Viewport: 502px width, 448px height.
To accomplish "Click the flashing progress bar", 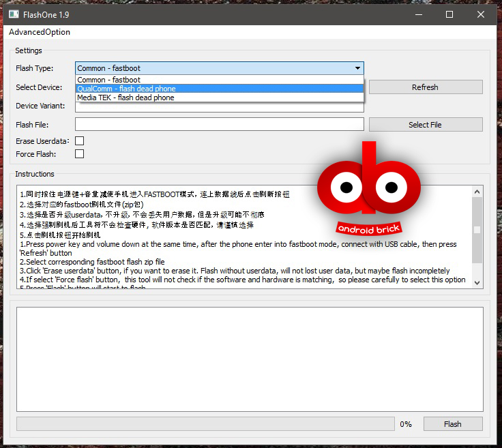I will point(205,423).
